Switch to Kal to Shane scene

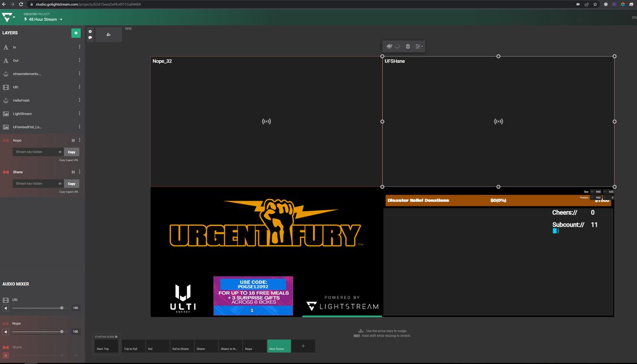pyautogui.click(x=182, y=346)
